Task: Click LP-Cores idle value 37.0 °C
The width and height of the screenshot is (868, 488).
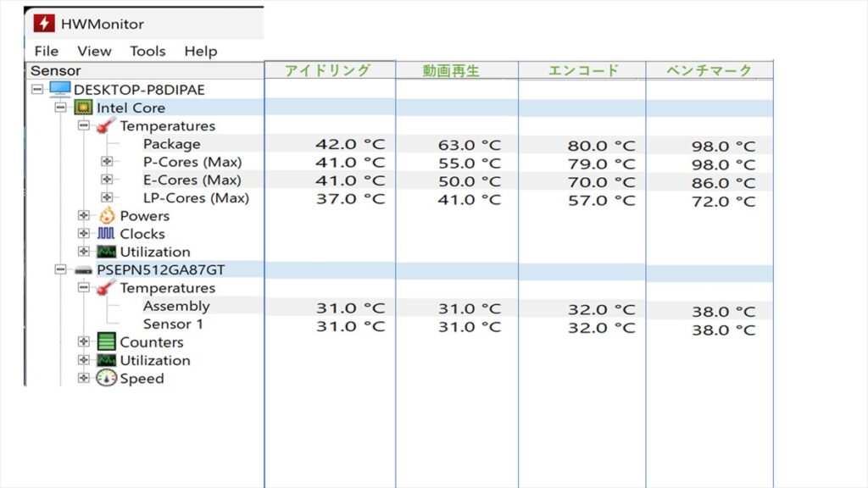Action: tap(350, 198)
